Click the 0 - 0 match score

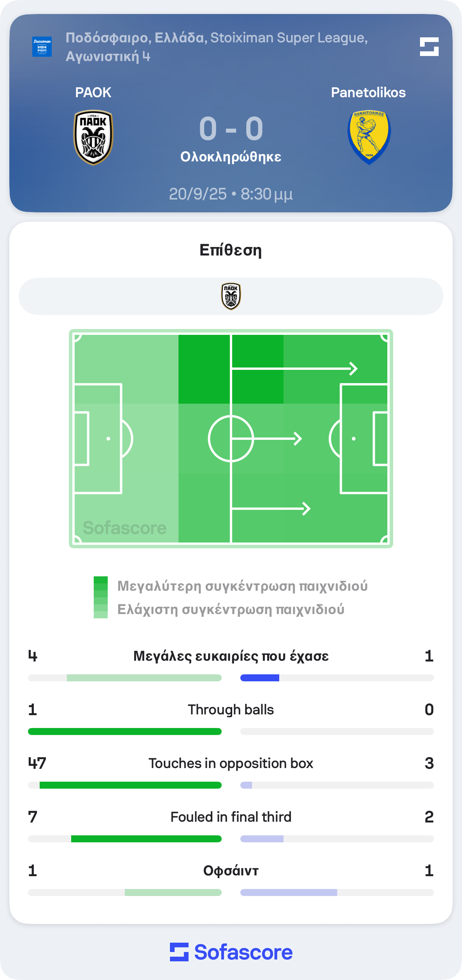click(x=231, y=129)
